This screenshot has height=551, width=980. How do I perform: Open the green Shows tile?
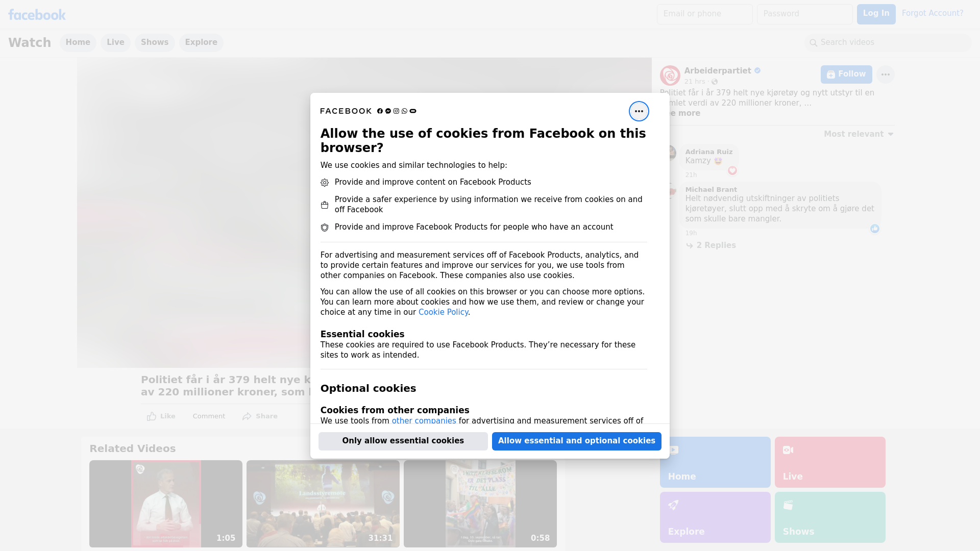coord(829,517)
